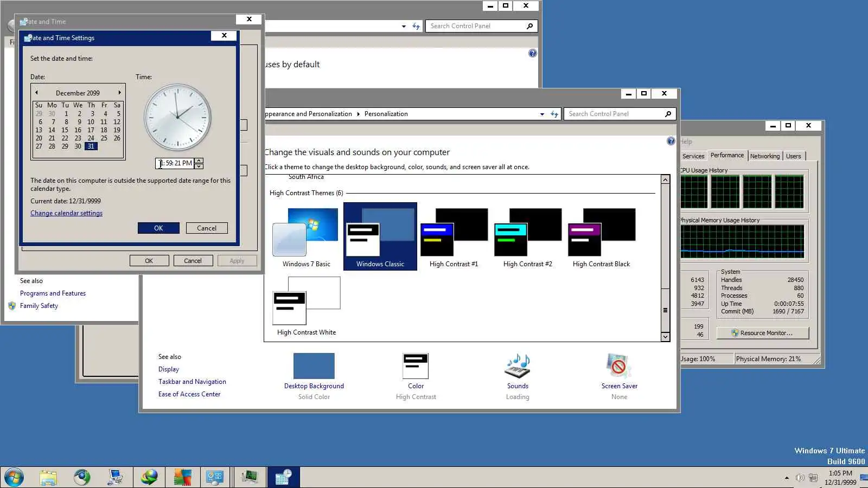Open the Screen Saver settings icon
The image size is (868, 488).
pyautogui.click(x=619, y=366)
